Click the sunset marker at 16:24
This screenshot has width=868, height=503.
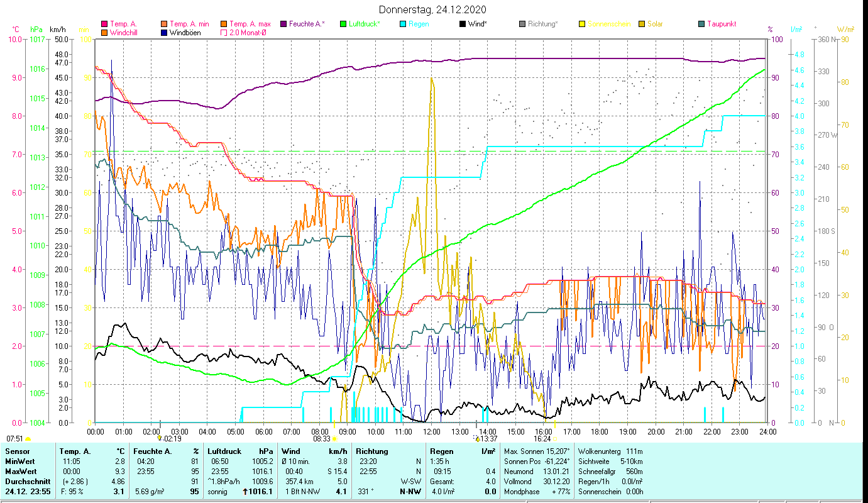pos(554,439)
